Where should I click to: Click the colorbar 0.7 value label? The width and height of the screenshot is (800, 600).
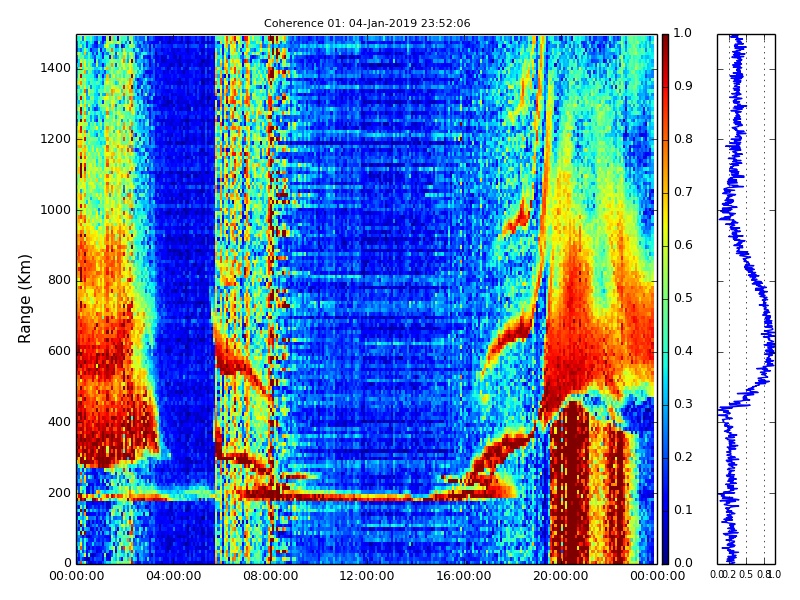tap(683, 192)
